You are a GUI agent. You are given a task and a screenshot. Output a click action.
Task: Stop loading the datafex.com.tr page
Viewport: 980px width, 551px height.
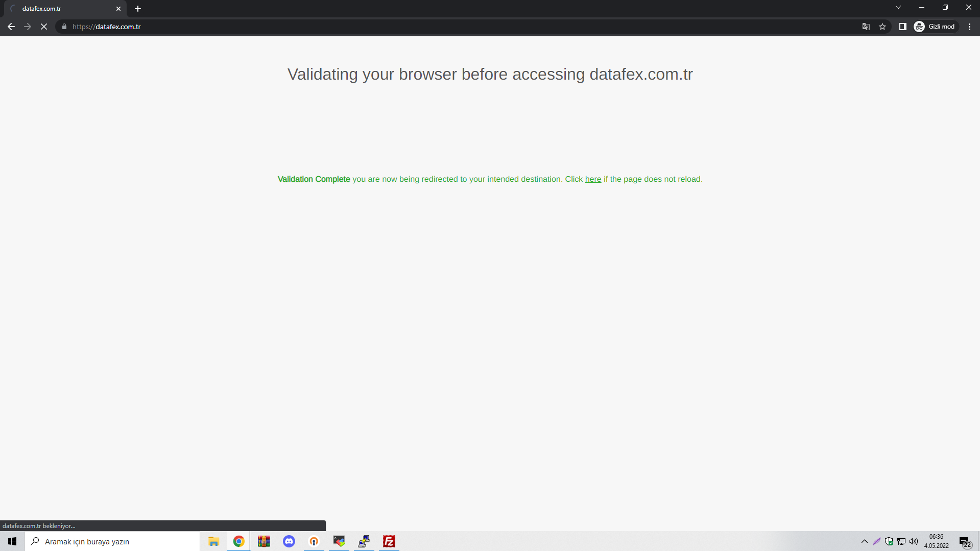pyautogui.click(x=44, y=27)
